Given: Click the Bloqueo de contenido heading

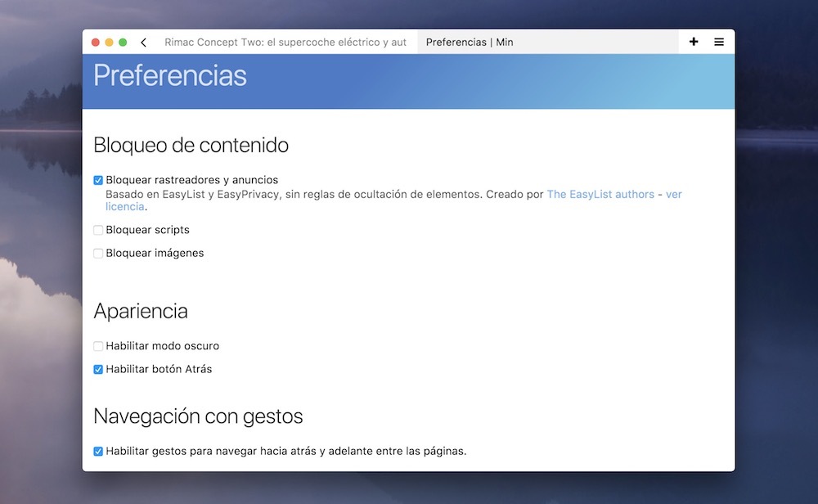Looking at the screenshot, I should (x=191, y=145).
